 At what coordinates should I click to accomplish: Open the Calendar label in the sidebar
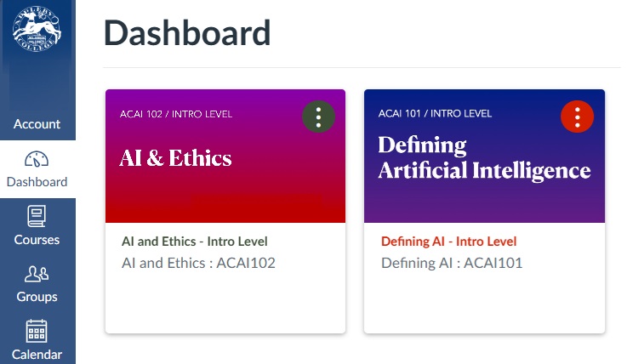(x=37, y=354)
